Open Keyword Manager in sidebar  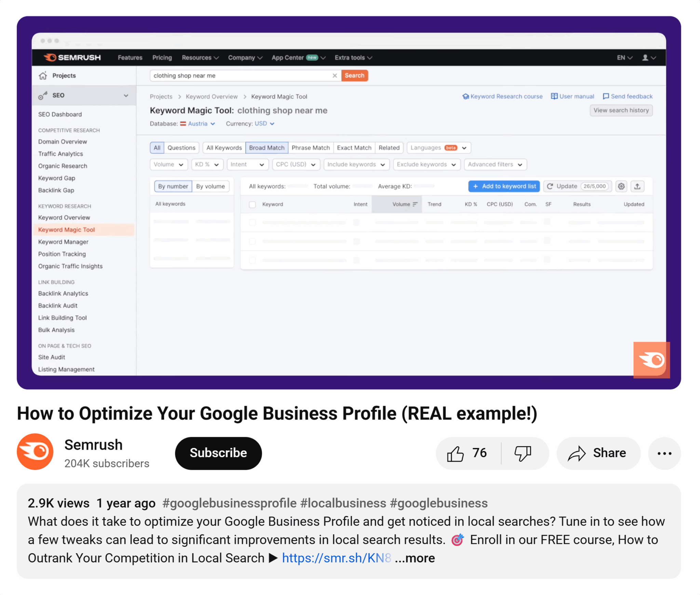tap(63, 242)
